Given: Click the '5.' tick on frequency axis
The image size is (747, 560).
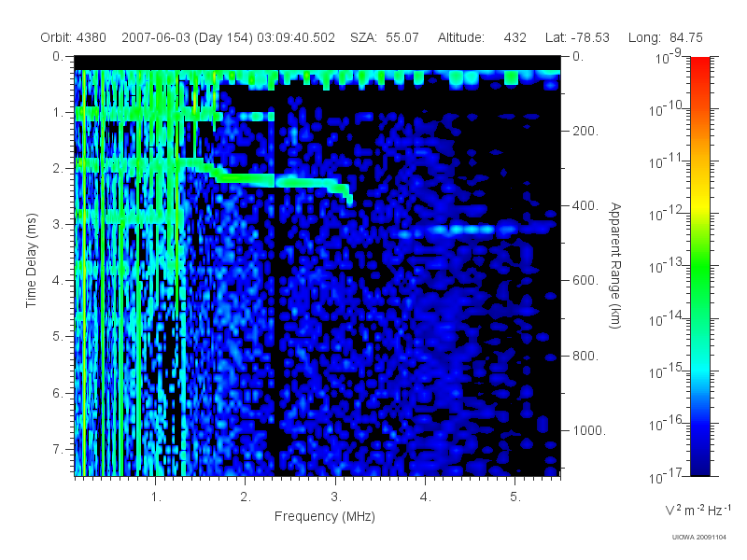Looking at the screenshot, I should (515, 497).
